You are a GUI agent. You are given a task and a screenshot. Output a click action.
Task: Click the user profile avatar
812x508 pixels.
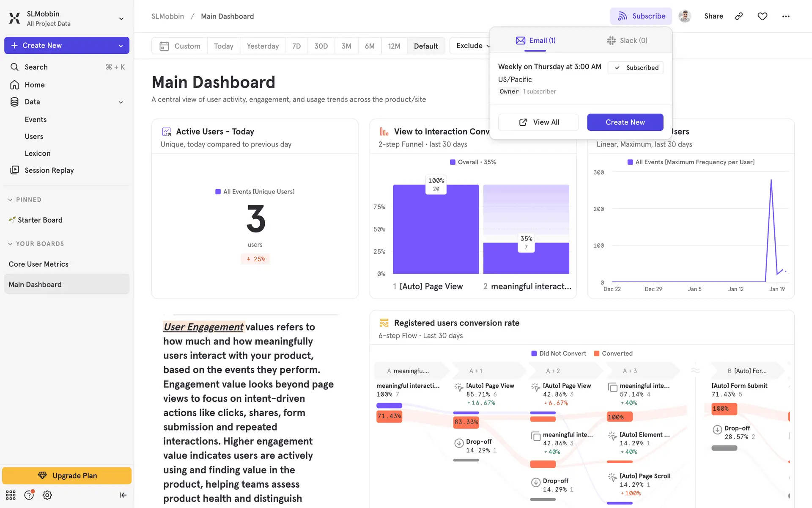coord(685,16)
